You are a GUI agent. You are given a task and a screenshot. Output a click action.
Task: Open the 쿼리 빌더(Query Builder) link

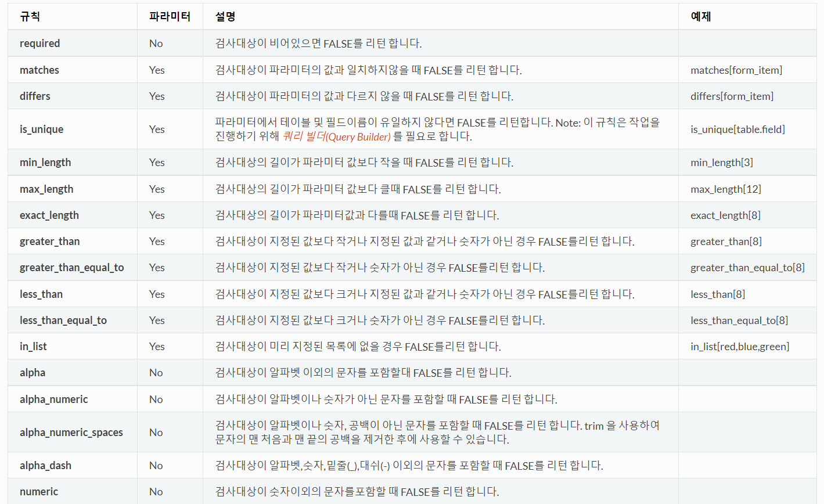(x=336, y=137)
